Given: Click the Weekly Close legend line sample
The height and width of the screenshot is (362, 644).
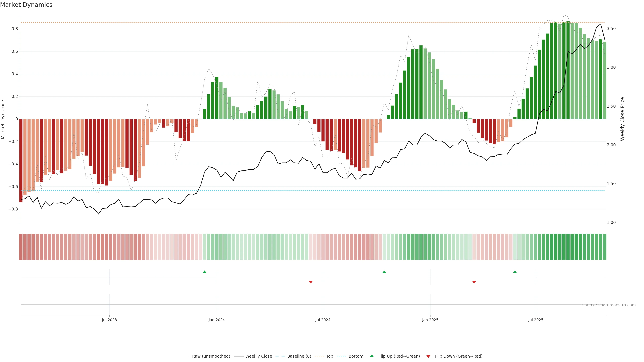Looking at the screenshot, I should [238, 356].
